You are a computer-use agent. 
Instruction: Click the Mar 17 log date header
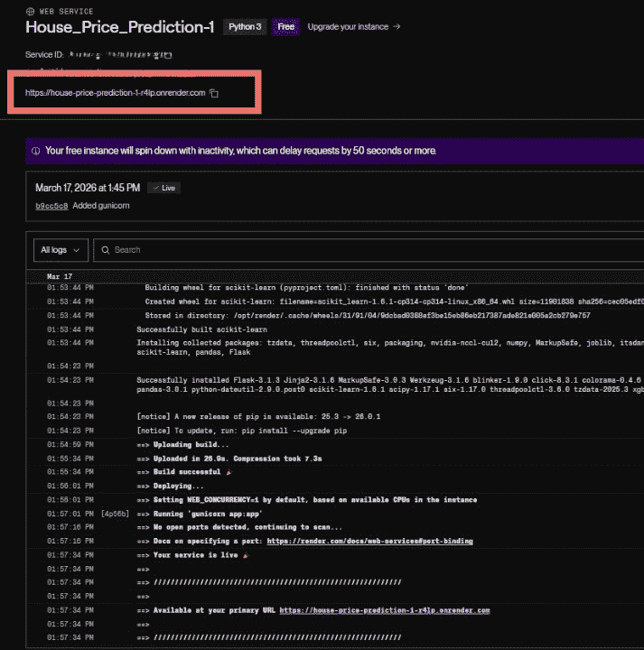pyautogui.click(x=60, y=276)
